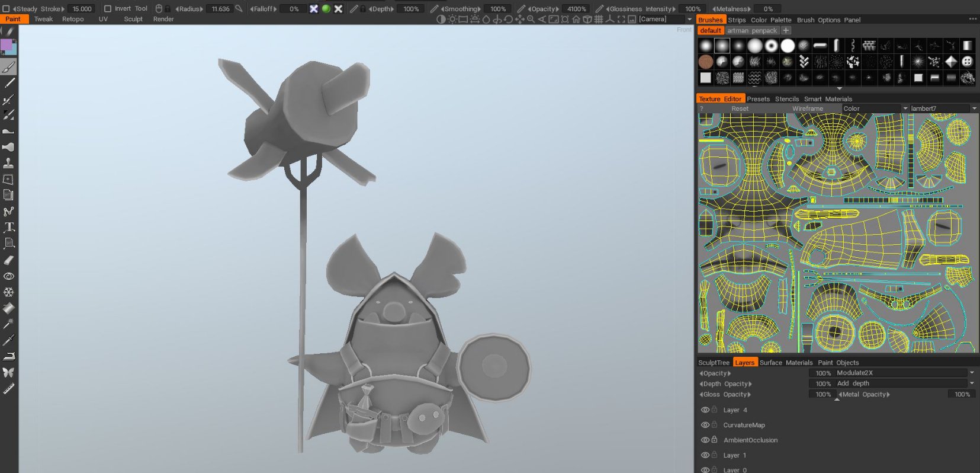Image resolution: width=980 pixels, height=473 pixels.
Task: Click Reset in the Texture Editor
Action: click(740, 108)
